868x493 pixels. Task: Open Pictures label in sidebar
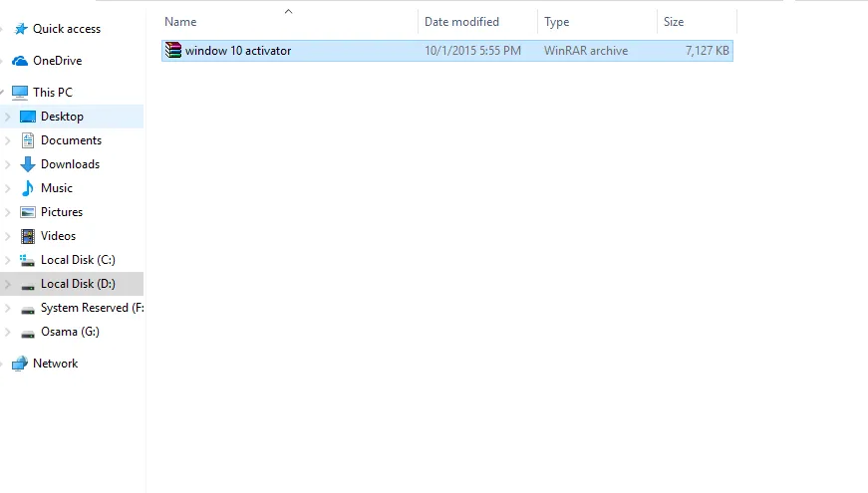[x=62, y=212]
